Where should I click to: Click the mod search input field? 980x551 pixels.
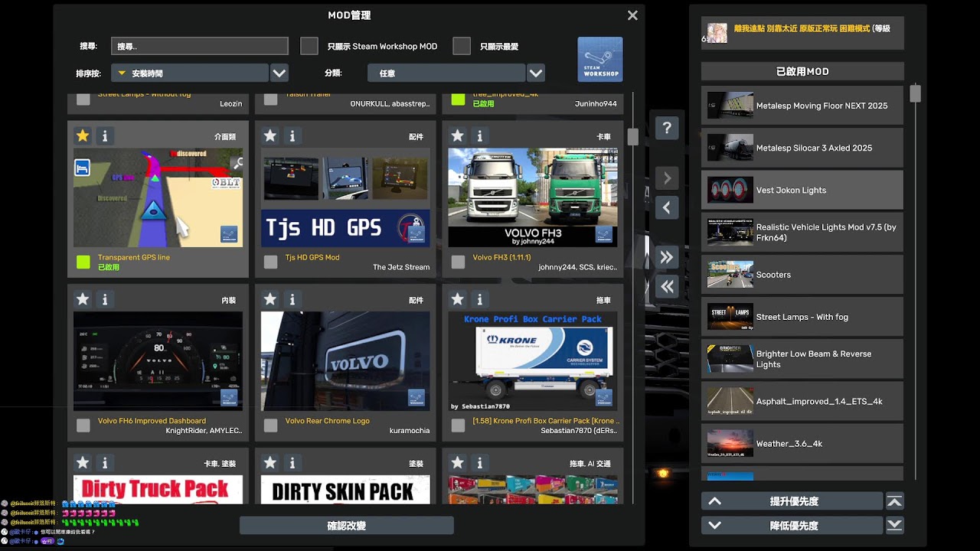tap(200, 46)
